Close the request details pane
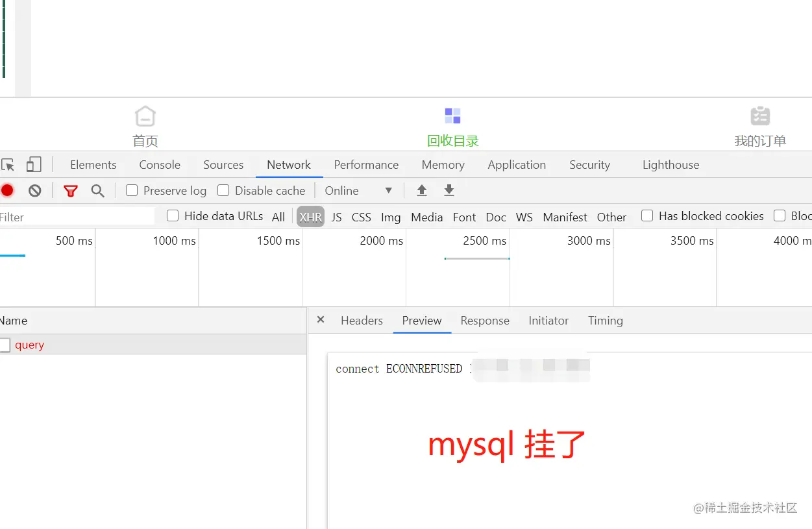 click(x=320, y=320)
